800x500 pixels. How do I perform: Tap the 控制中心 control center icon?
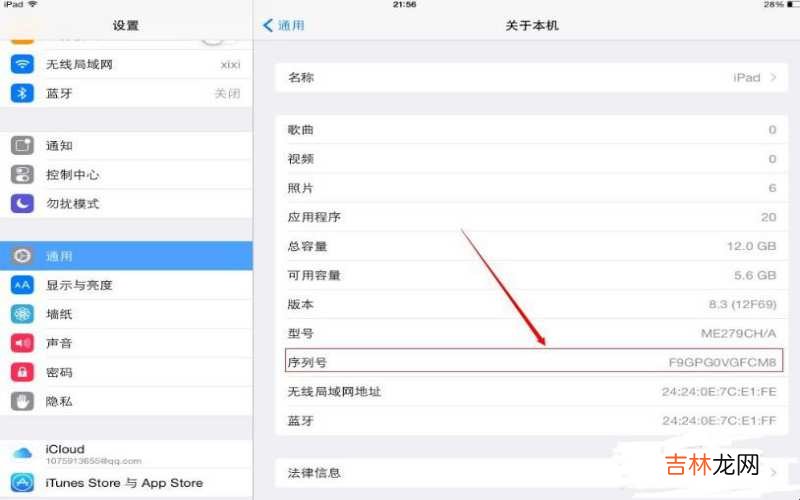22,174
